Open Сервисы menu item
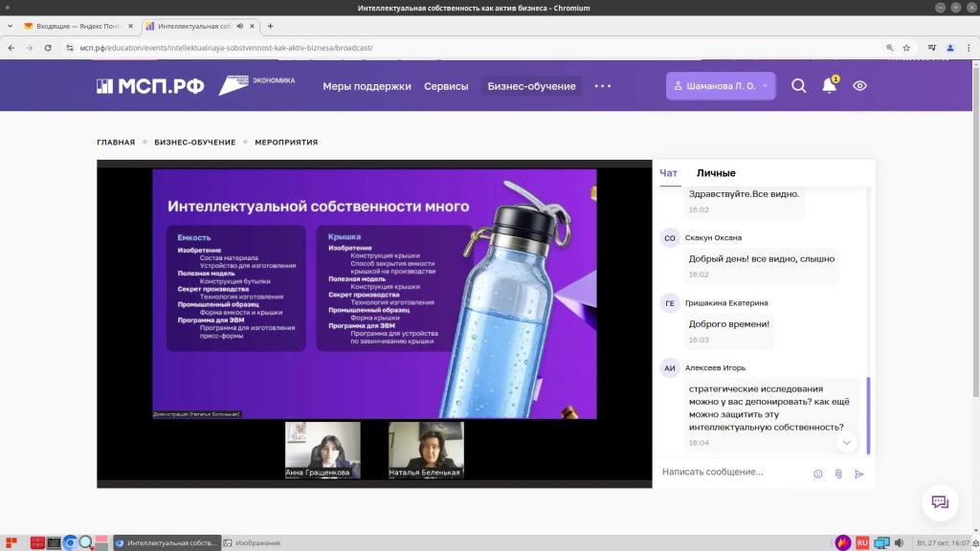Screen dimensions: 980x551 coord(446,86)
